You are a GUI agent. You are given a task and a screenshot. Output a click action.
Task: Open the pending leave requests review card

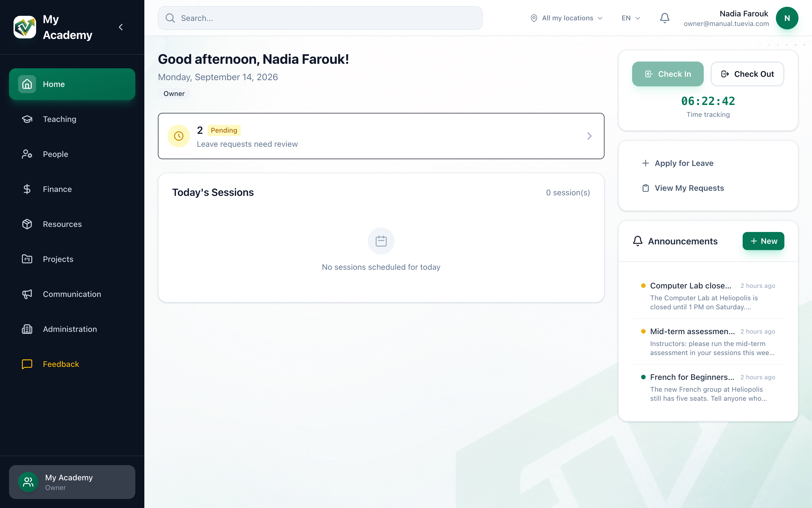381,136
